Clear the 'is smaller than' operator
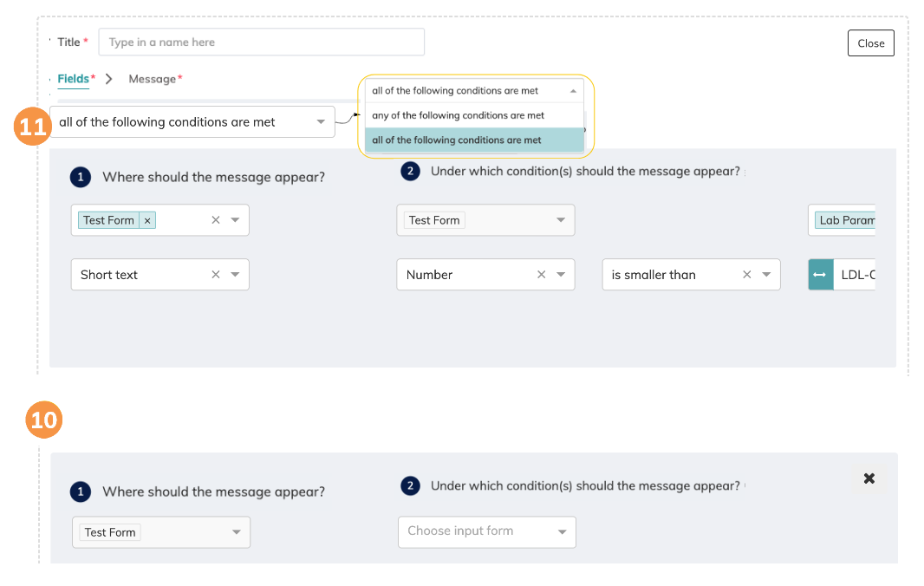The image size is (924, 586). tap(747, 275)
